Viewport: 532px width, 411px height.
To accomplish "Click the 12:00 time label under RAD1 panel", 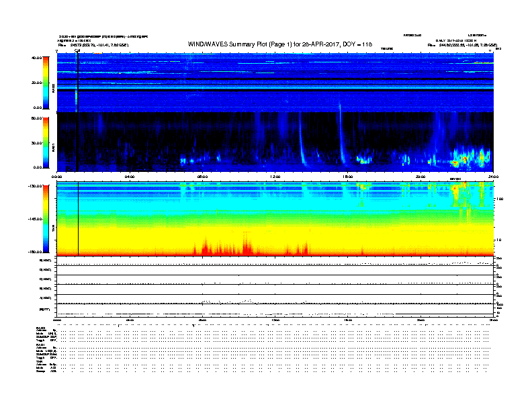I will [275, 177].
